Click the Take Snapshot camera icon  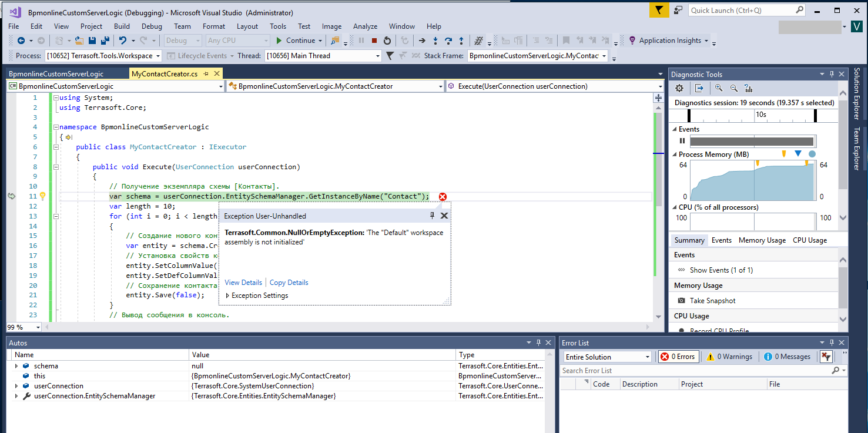681,300
